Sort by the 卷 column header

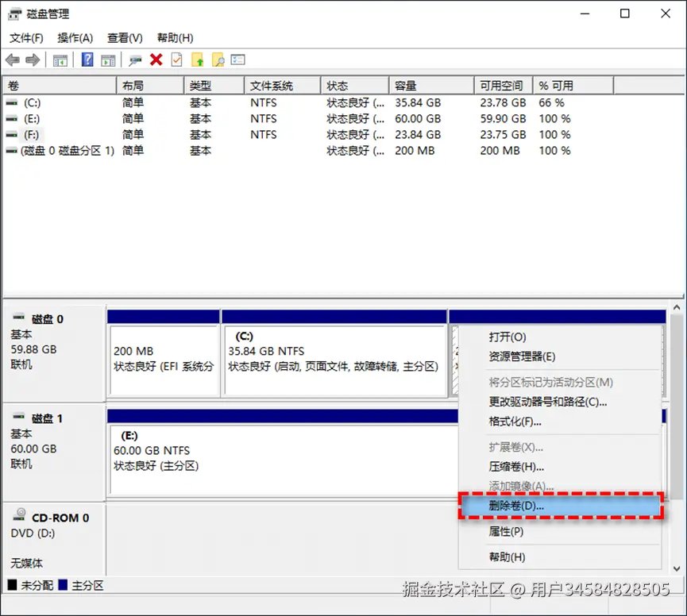(x=60, y=86)
